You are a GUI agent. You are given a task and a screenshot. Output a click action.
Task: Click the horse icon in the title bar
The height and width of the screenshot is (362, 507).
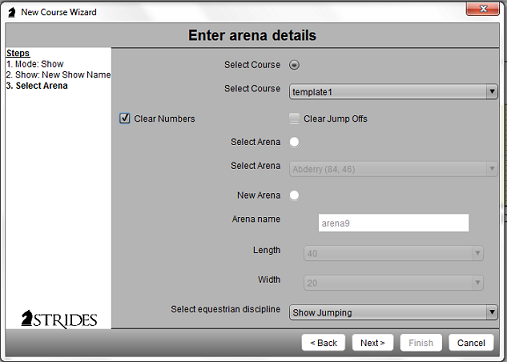click(x=12, y=12)
